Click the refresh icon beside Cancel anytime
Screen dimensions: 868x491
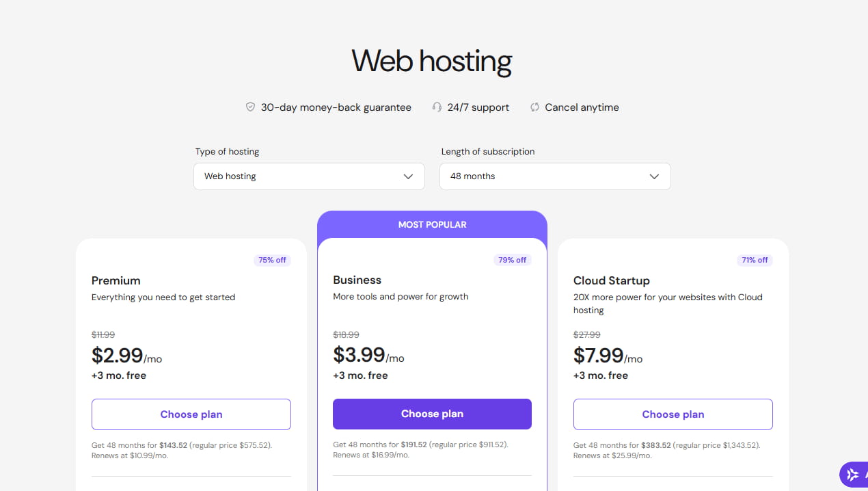[x=534, y=107]
